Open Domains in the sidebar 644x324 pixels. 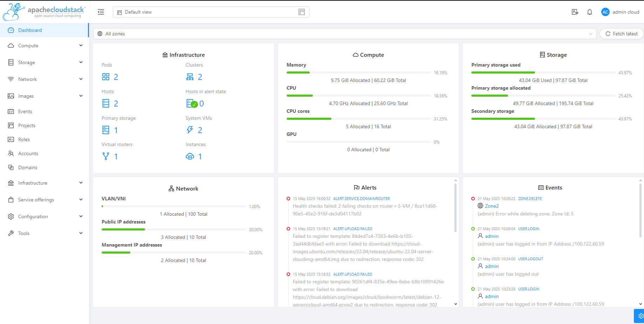tap(44, 167)
